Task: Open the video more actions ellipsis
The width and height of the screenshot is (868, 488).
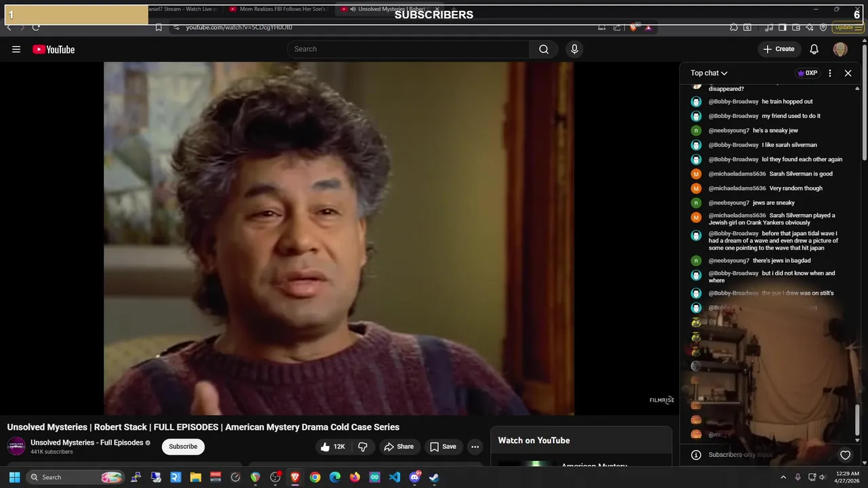Action: 475,447
